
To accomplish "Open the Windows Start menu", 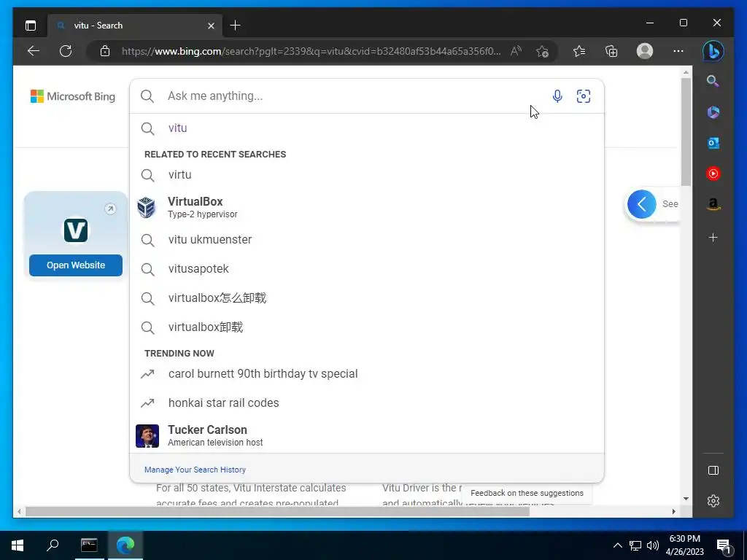I will [x=18, y=545].
